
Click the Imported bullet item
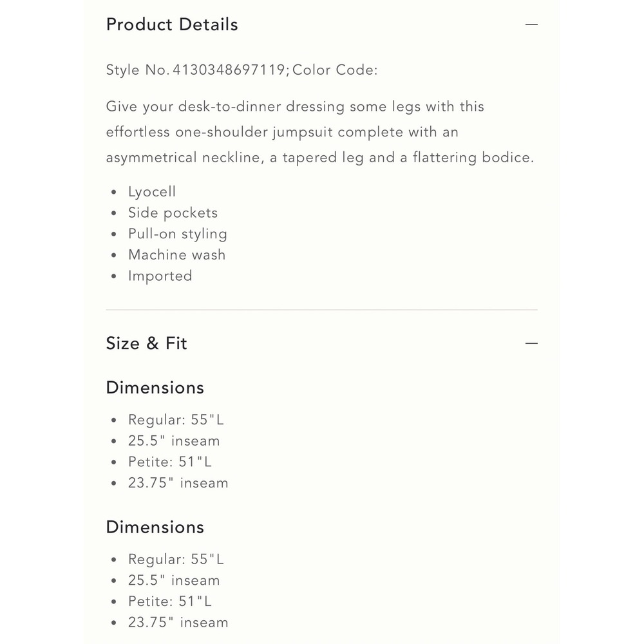(x=160, y=276)
